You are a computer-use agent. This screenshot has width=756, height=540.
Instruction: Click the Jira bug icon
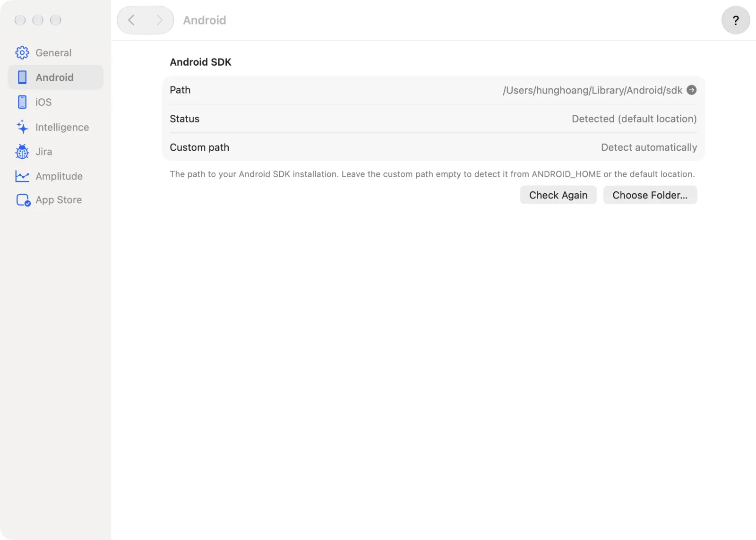[22, 152]
